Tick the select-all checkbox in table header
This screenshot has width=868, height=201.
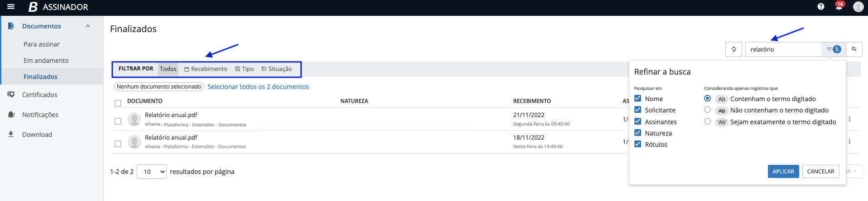(x=118, y=103)
